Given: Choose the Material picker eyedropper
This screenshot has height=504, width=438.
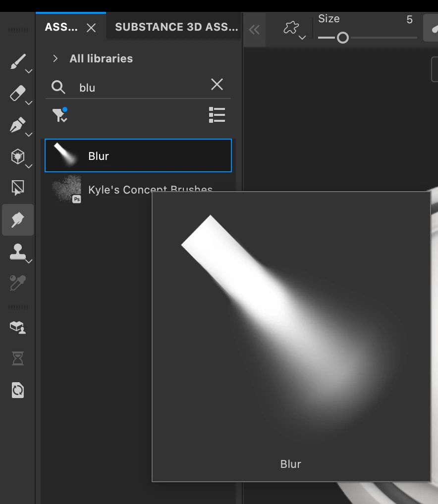Looking at the screenshot, I should tap(17, 283).
